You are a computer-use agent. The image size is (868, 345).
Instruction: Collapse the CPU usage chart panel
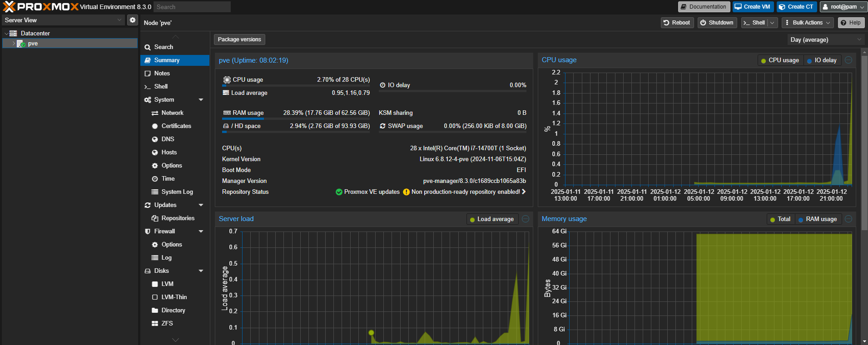tap(848, 60)
